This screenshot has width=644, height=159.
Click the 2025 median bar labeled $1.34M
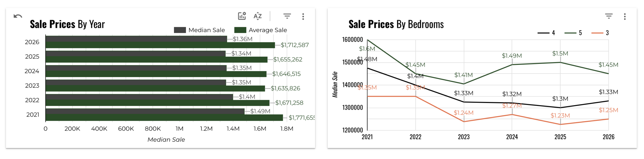tap(136, 53)
